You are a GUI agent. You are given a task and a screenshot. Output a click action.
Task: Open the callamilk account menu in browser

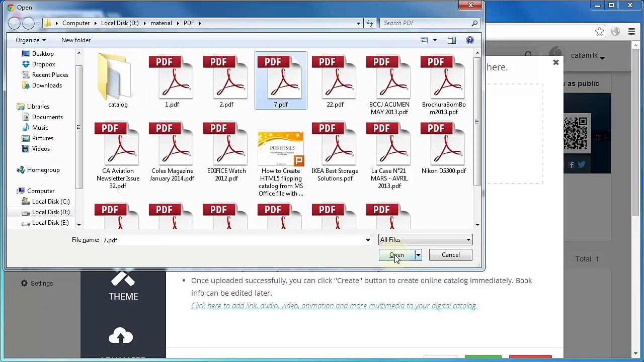[x=588, y=56]
